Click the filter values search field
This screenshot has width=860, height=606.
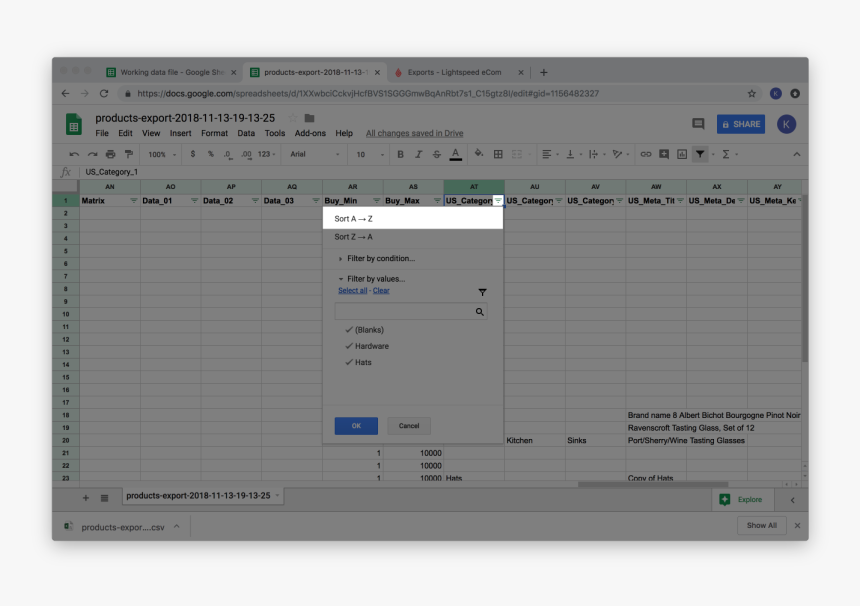[x=405, y=312]
